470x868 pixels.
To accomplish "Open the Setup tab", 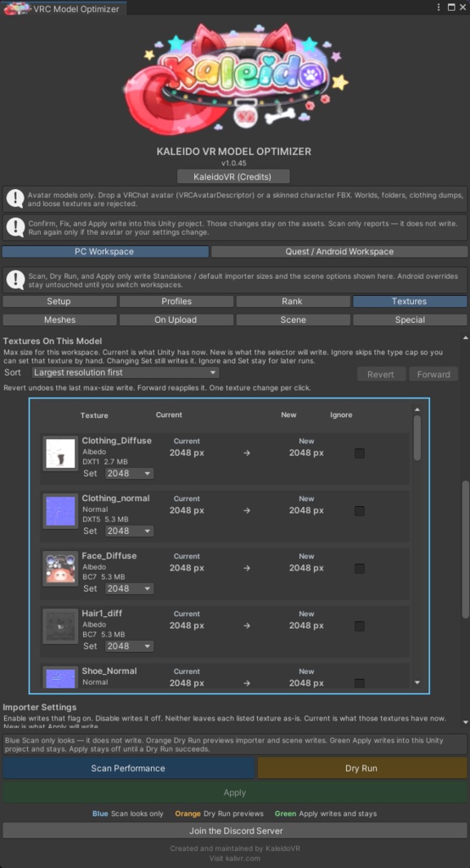I will [59, 301].
